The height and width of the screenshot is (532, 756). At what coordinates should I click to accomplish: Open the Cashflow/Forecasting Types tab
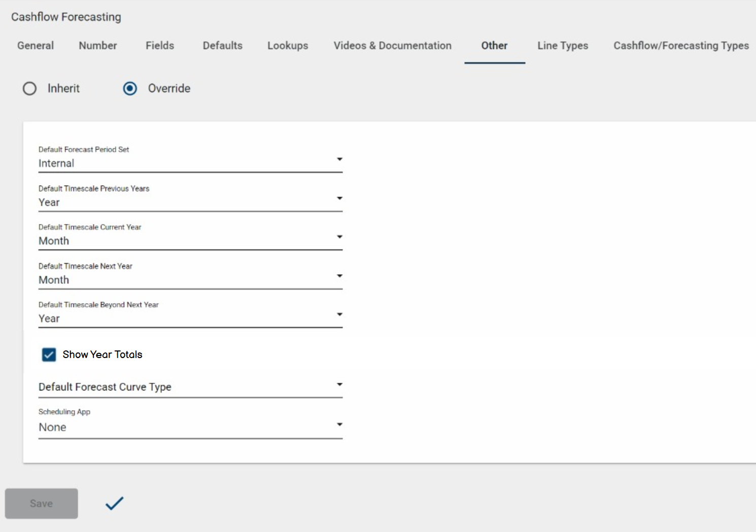[x=681, y=46]
